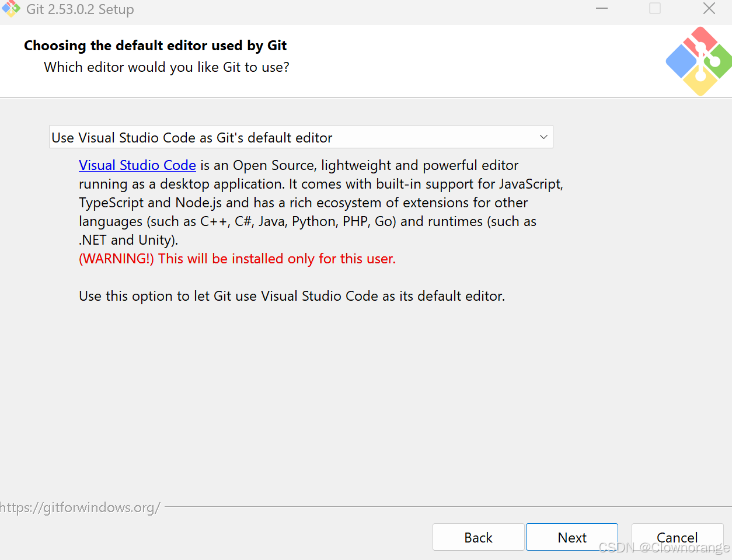Screen dimensions: 732x560
Task: Cancel the Git installation
Action: coord(677,537)
